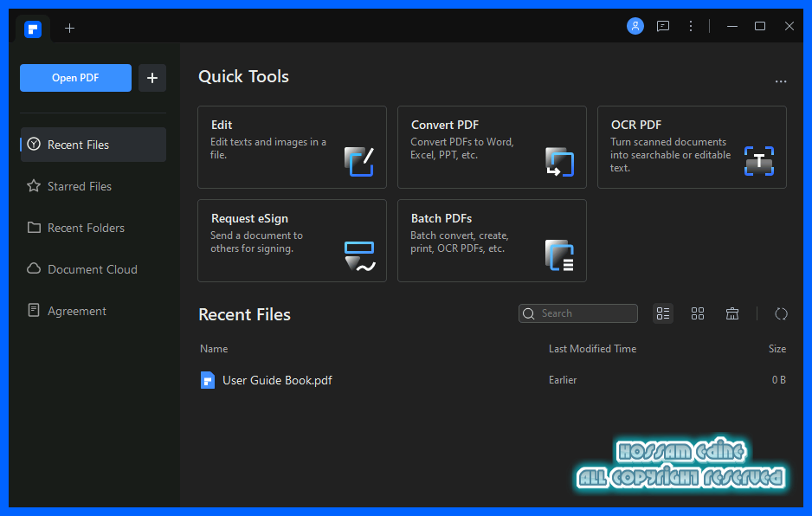Select Starred Files in sidebar

93,186
